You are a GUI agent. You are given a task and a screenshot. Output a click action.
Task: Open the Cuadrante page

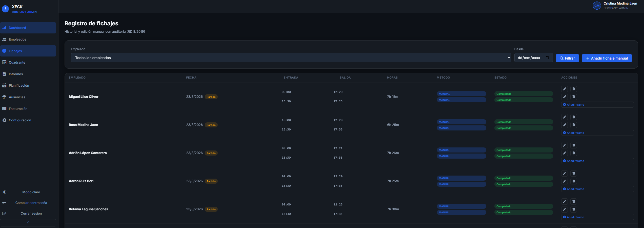(x=28, y=62)
